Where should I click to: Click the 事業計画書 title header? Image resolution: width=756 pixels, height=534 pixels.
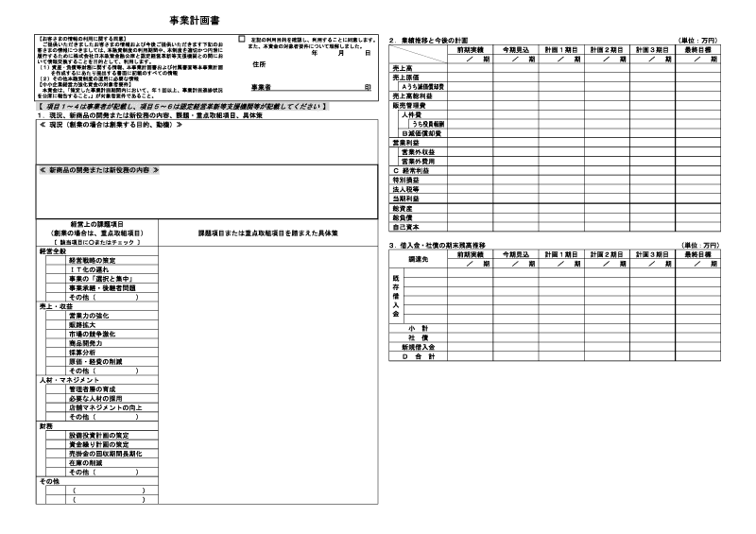195,18
